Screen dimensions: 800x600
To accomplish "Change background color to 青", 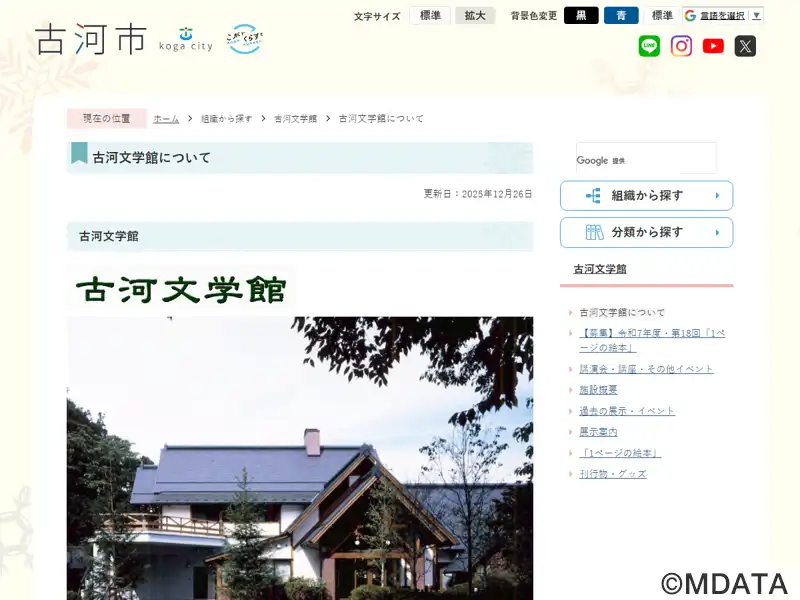I will 621,15.
